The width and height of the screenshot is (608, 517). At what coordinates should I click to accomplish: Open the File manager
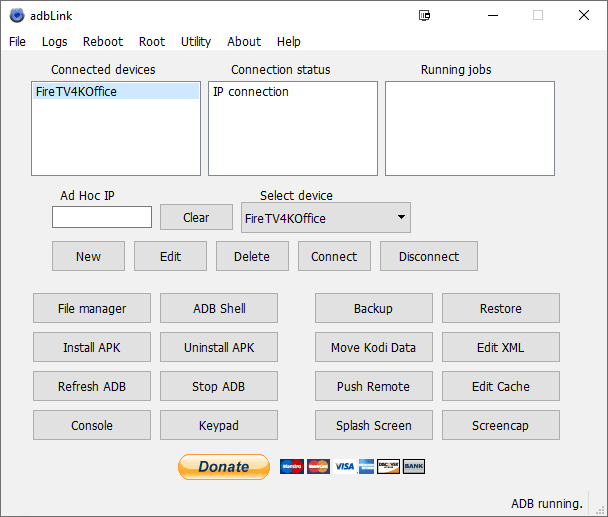click(x=92, y=308)
